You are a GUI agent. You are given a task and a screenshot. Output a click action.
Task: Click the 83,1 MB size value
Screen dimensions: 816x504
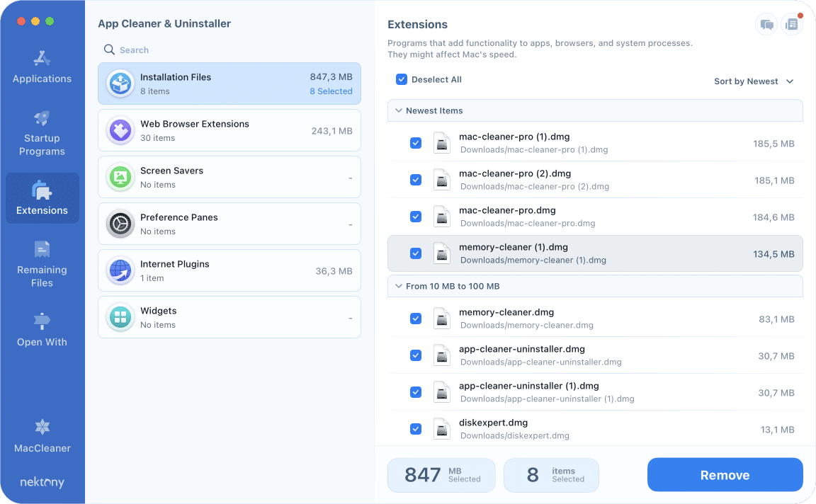[x=776, y=319]
